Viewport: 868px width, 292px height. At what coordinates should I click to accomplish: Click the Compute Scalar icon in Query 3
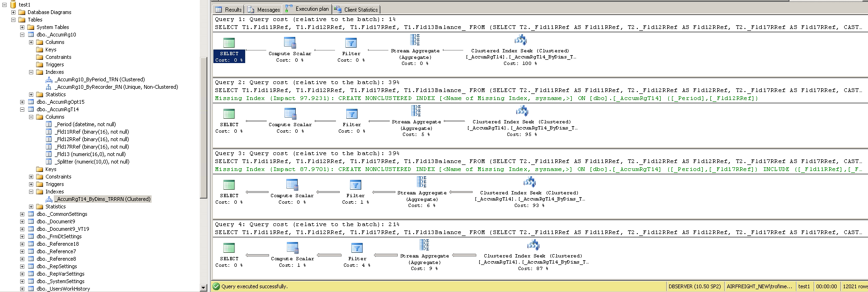(292, 185)
